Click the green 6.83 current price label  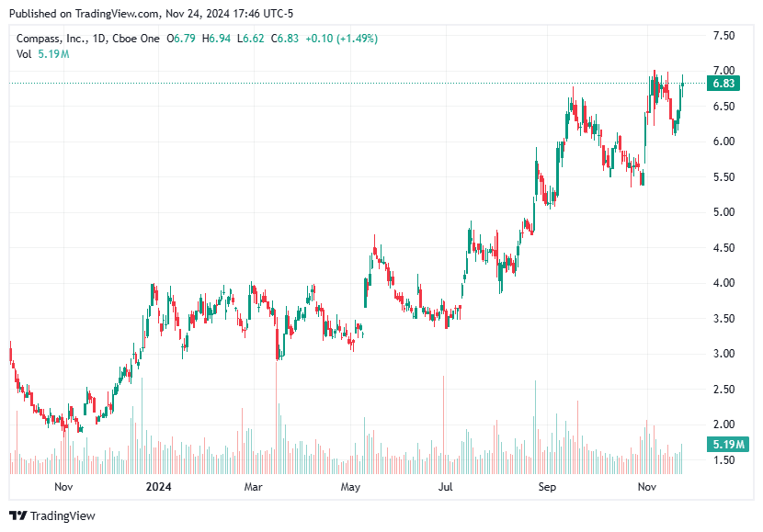(723, 84)
